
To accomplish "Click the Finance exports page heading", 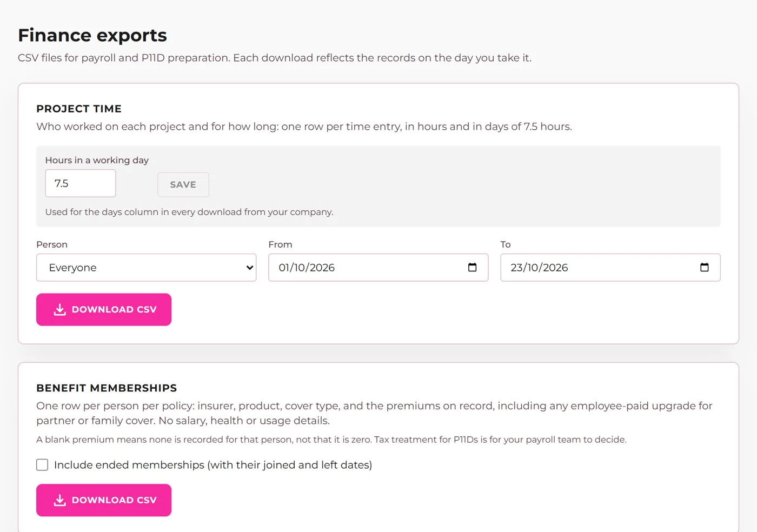I will [92, 35].
